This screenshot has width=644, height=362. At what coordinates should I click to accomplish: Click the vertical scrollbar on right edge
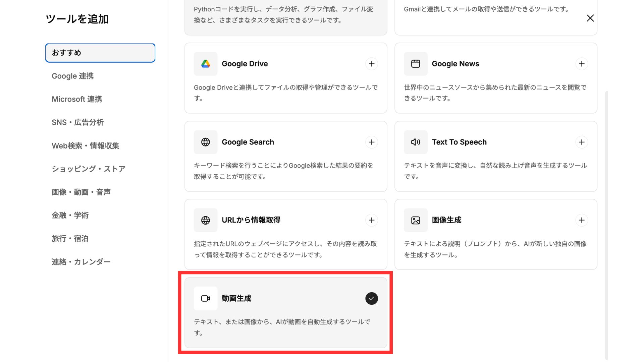click(606, 225)
